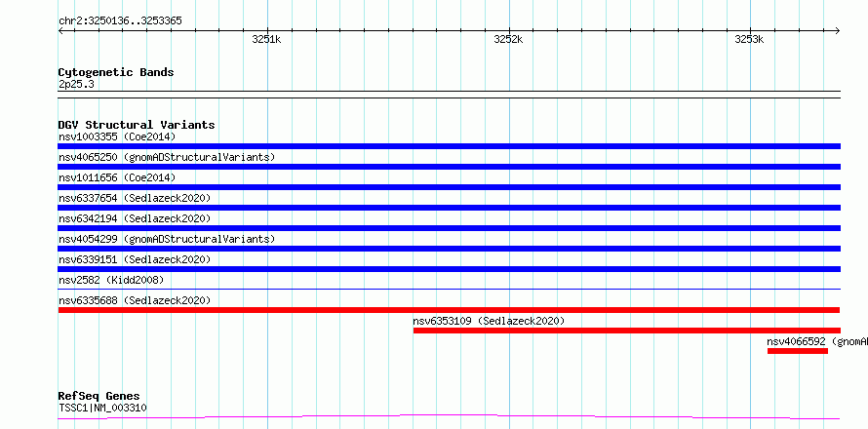
Task: Open nsv2582 (Kidd2008) variant label
Action: (x=111, y=280)
